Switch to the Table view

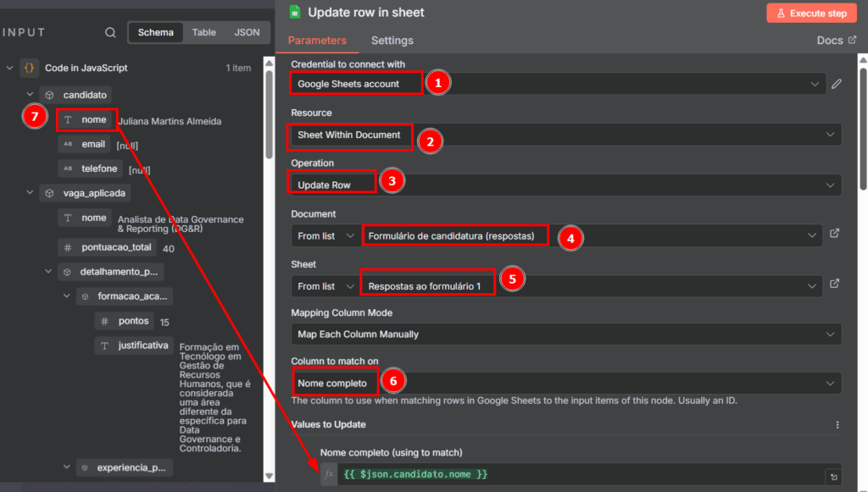pos(203,33)
